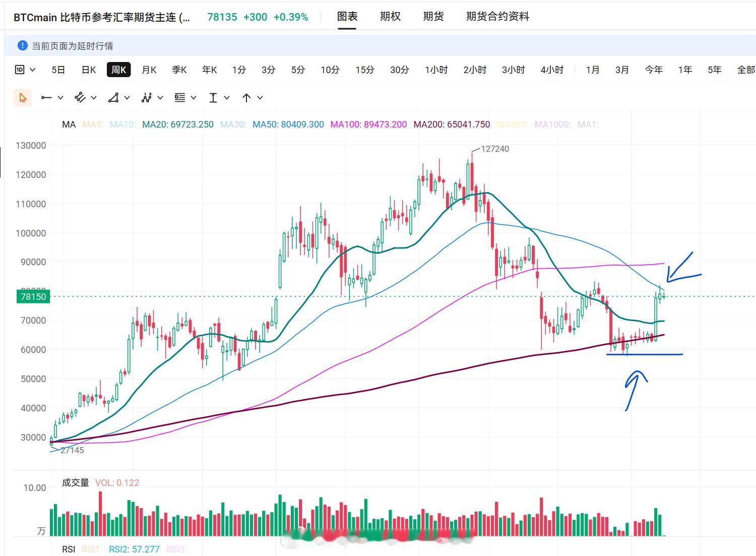Expand the line tool options chevron
The width and height of the screenshot is (756, 556).
(x=60, y=98)
